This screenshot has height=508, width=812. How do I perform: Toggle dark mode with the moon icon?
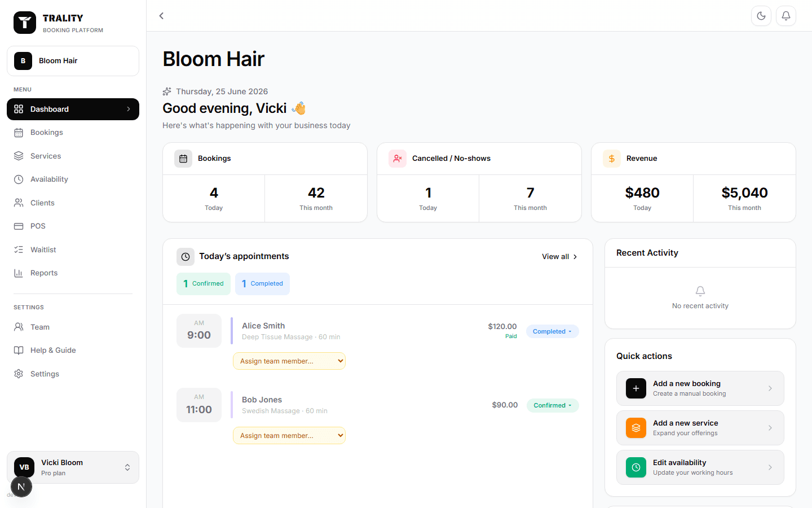coord(761,16)
